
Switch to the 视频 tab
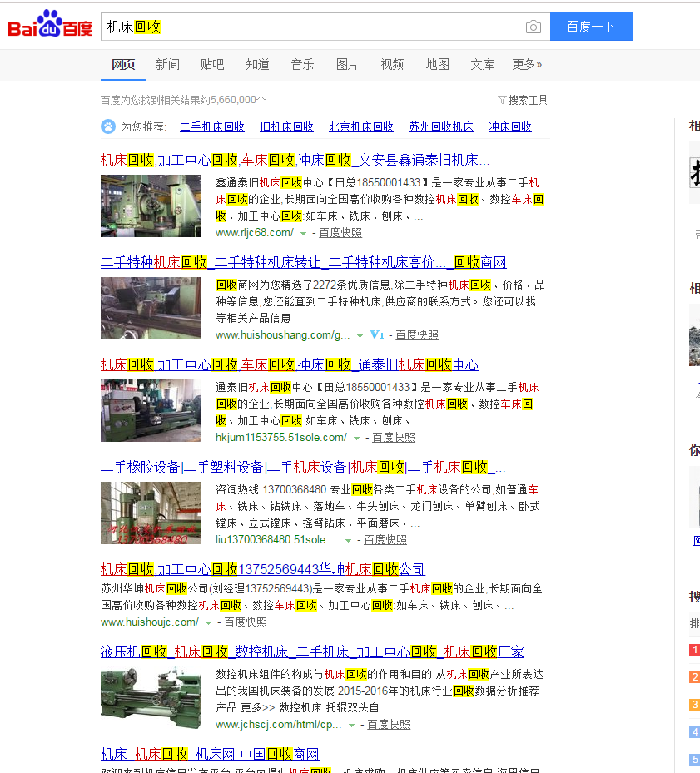click(392, 65)
